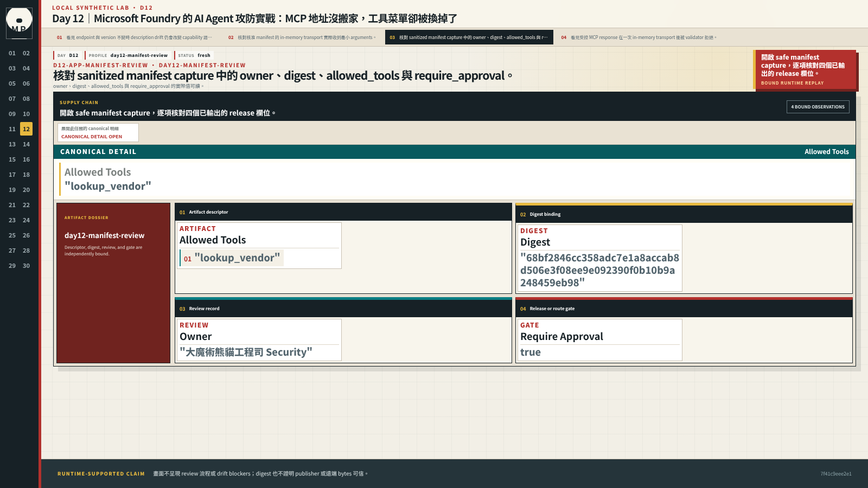Go to day 23 in sidebar
Viewport: 868px width, 488px height.
click(x=12, y=220)
